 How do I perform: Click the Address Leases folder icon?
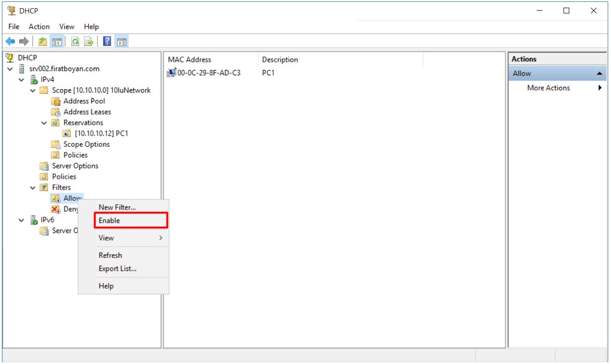[x=56, y=112]
